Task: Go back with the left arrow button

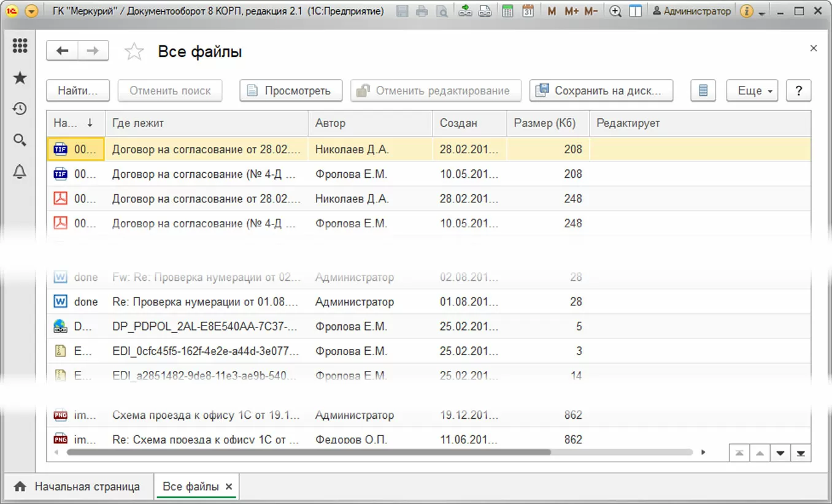Action: click(62, 51)
